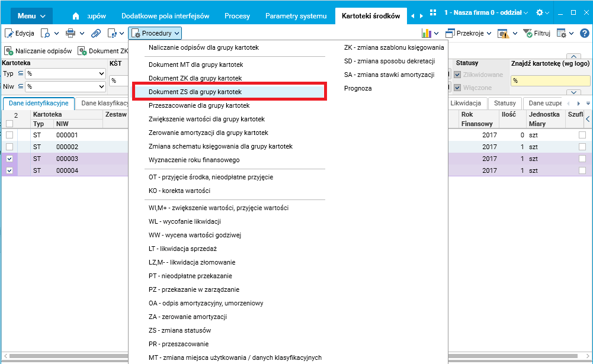Untick the checkbox for row 000004

click(x=9, y=170)
